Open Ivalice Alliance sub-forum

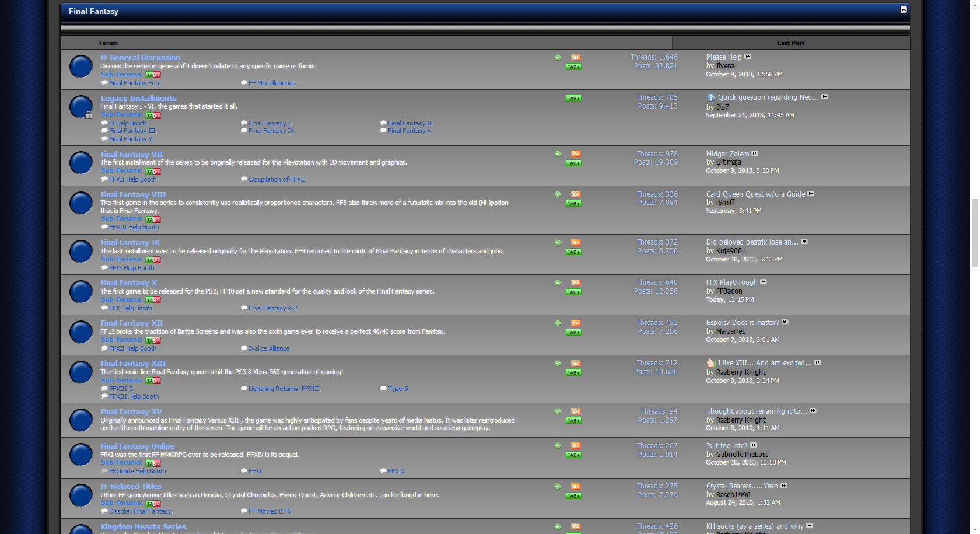[x=269, y=349]
